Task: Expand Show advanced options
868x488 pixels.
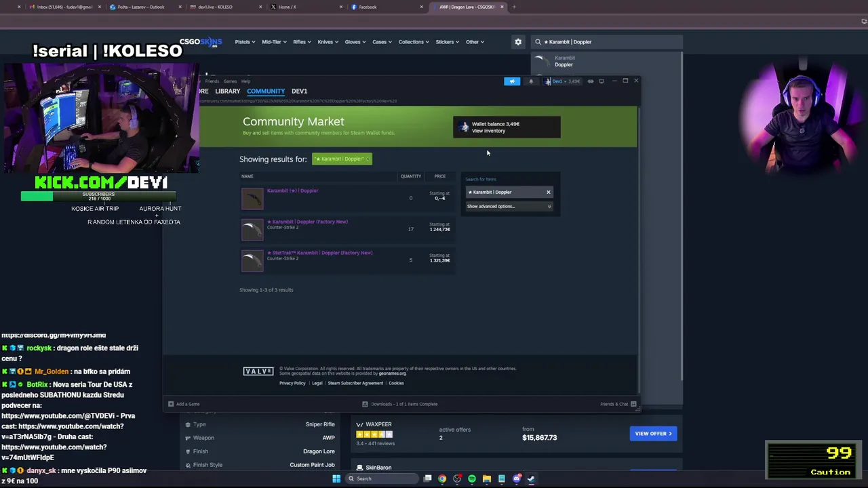Action: (x=509, y=206)
